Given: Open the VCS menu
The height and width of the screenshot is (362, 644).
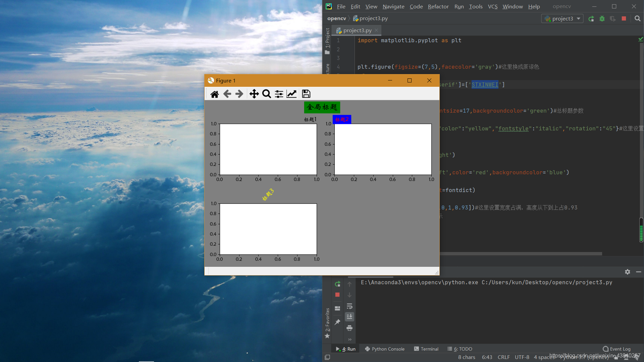Looking at the screenshot, I should point(493,6).
